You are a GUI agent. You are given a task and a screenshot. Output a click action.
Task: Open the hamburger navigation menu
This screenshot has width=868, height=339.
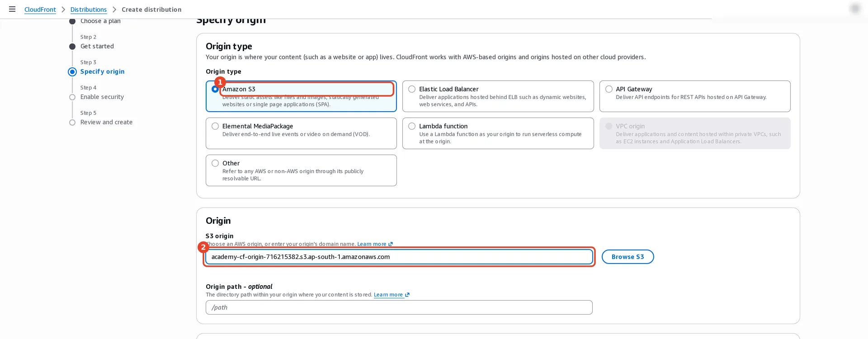(12, 9)
